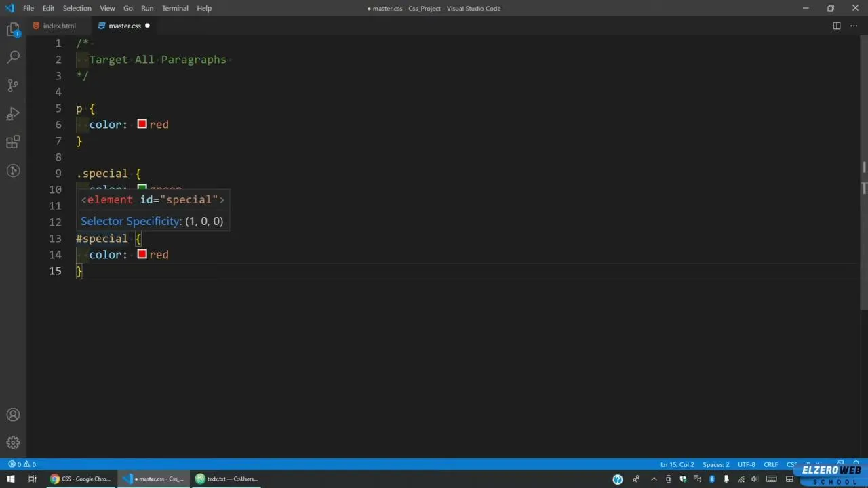This screenshot has height=488, width=868.
Task: Place cursor after closing brace on line 15
Action: [83, 271]
